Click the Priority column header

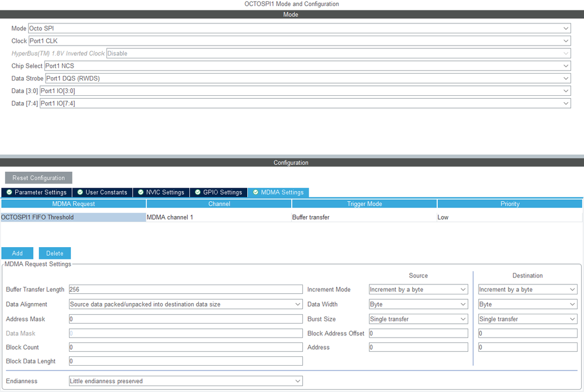(510, 204)
